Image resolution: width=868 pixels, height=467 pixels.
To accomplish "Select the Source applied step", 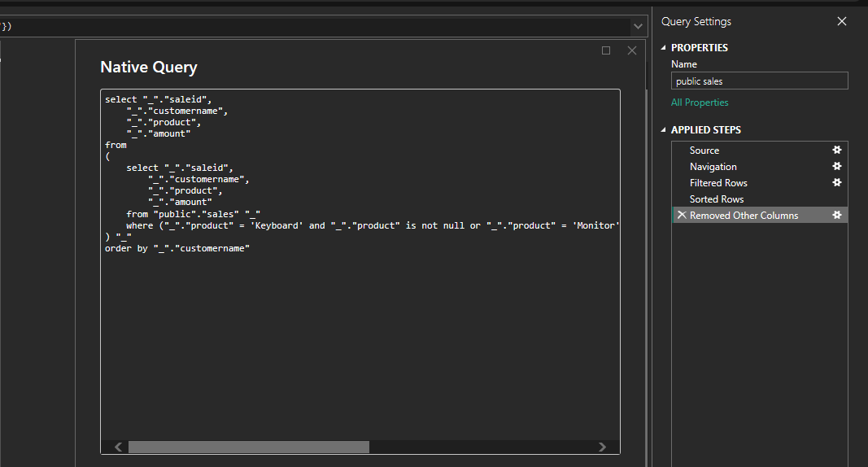I will point(704,151).
